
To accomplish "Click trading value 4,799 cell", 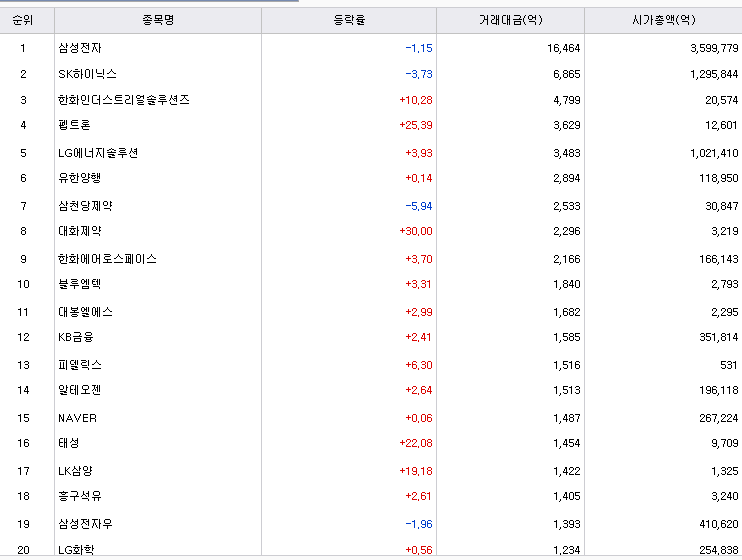I will coord(566,100).
